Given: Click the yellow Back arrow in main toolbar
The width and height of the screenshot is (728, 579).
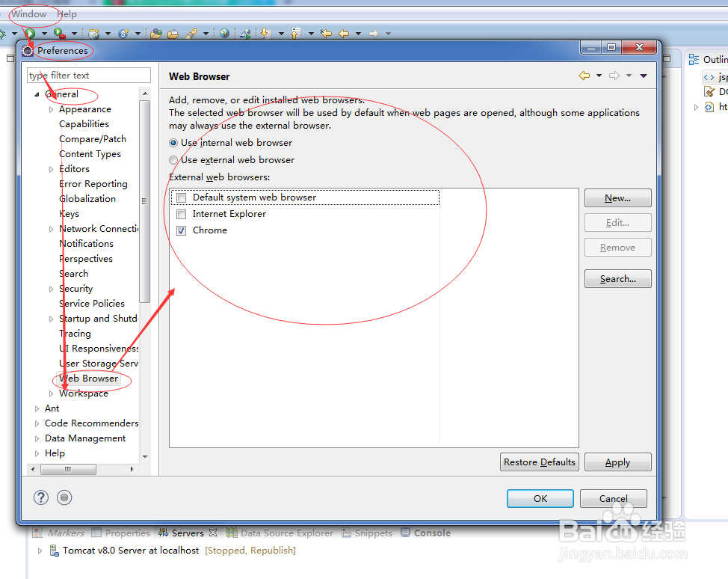Looking at the screenshot, I should (344, 34).
